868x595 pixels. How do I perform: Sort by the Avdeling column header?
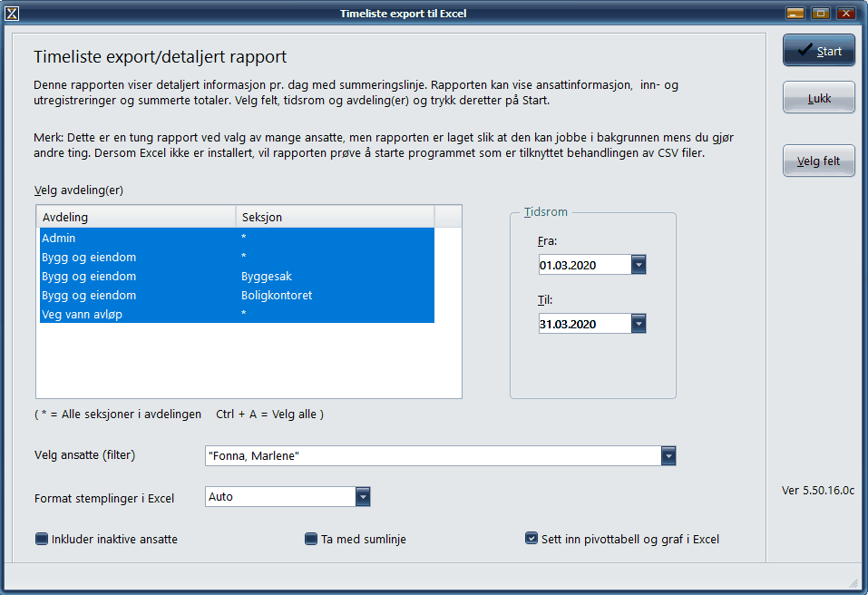tap(135, 218)
